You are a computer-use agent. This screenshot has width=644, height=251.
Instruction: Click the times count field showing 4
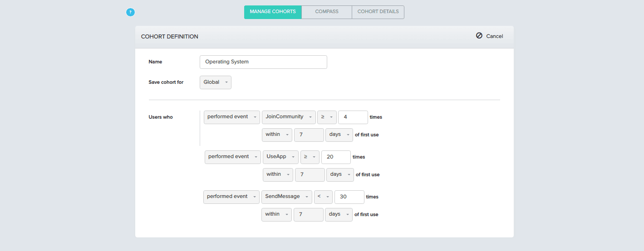(353, 117)
